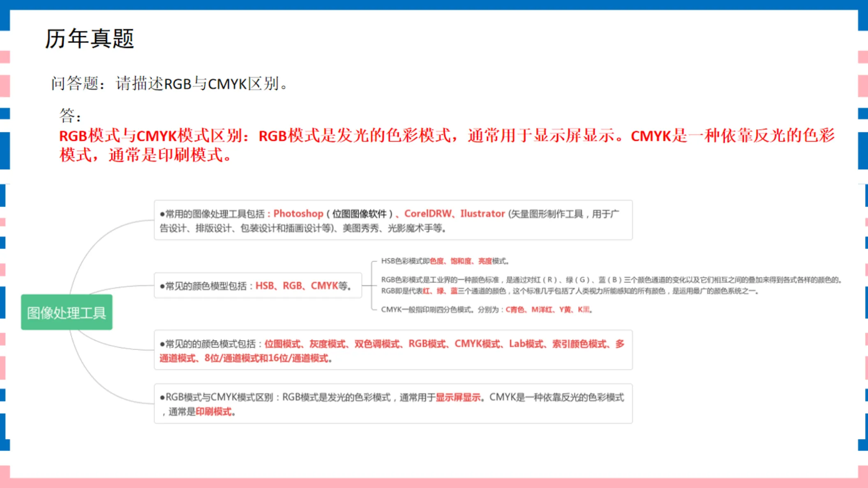The image size is (868, 488).
Task: Click the red Ilustrator text
Action: point(482,214)
